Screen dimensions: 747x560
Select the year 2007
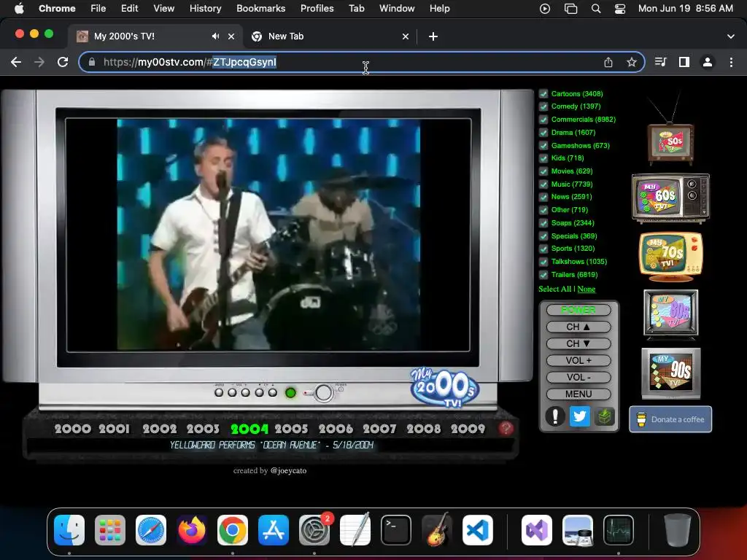(379, 429)
